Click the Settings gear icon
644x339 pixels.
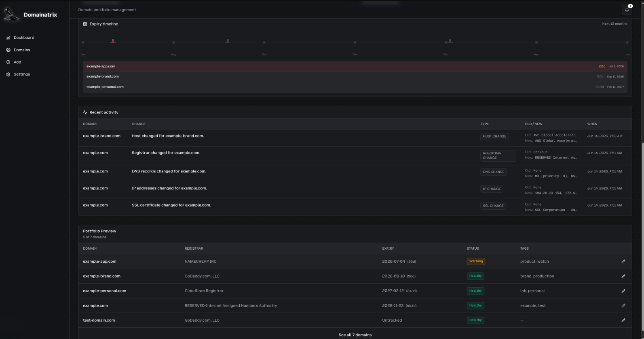(8, 74)
